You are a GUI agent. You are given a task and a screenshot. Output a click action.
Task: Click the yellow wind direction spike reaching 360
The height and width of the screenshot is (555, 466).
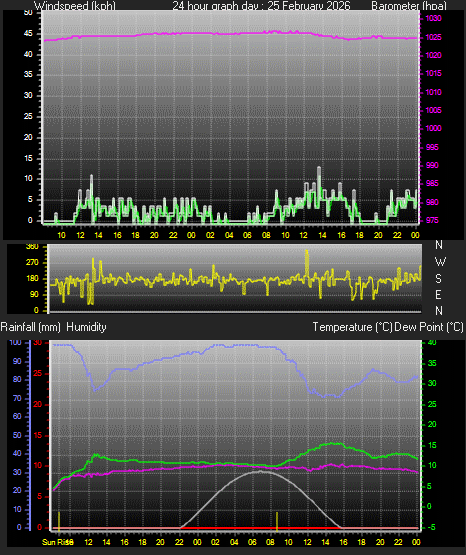pyautogui.click(x=306, y=263)
